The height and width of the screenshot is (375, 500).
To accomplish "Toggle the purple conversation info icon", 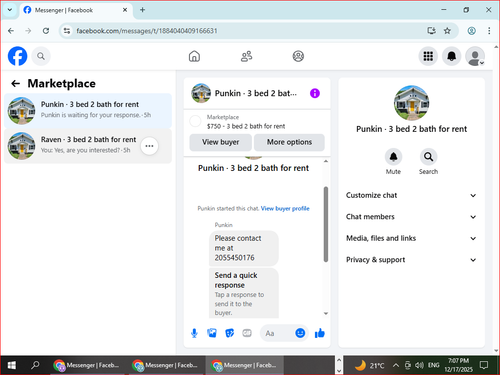I will 315,93.
